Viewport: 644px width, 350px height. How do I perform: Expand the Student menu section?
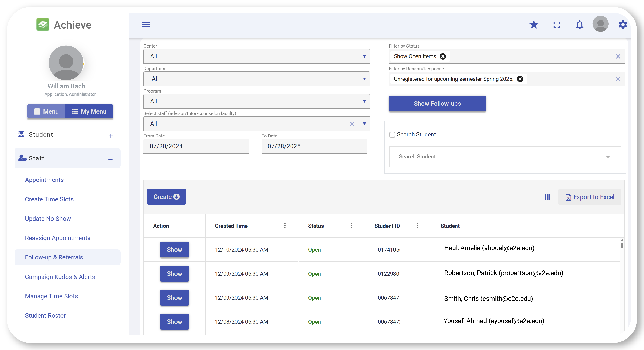(111, 136)
